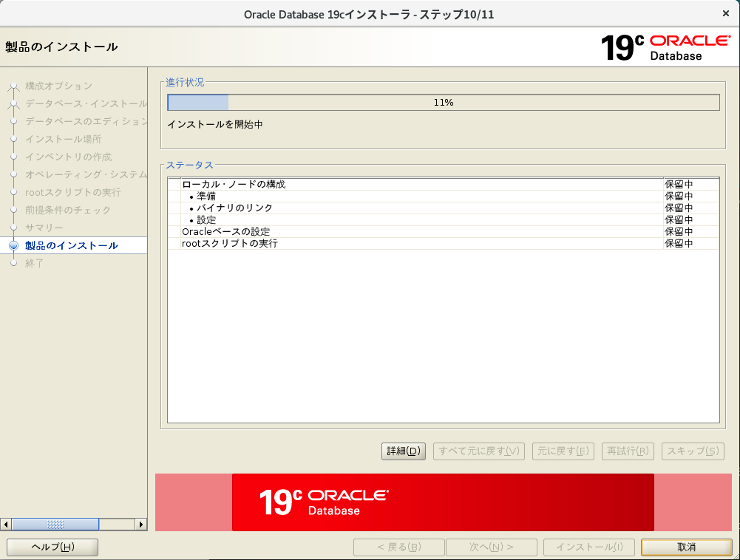
Task: Select the ローカル・ノードの構成 status row
Action: coord(234,185)
